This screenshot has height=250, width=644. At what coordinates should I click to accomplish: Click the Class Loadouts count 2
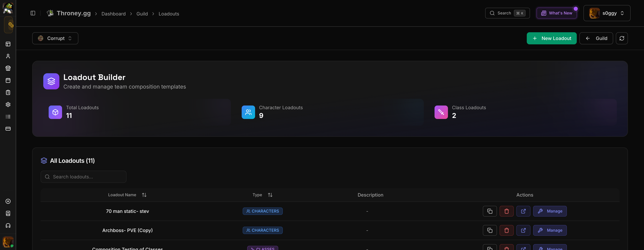(454, 116)
